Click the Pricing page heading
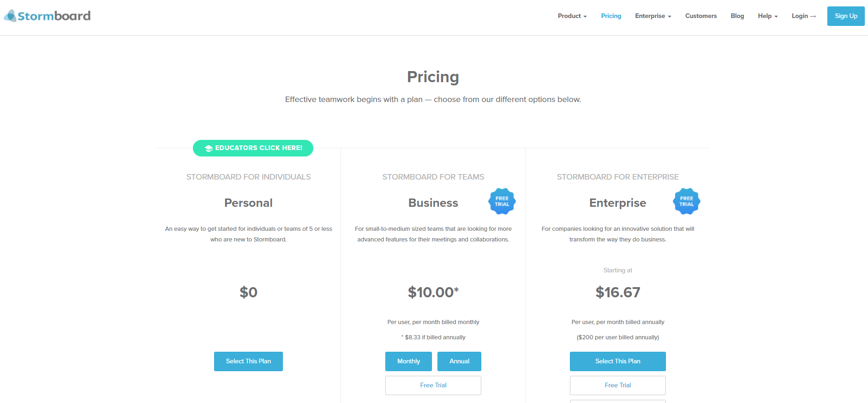Viewport: 868px width, 403px height. pyautogui.click(x=433, y=77)
